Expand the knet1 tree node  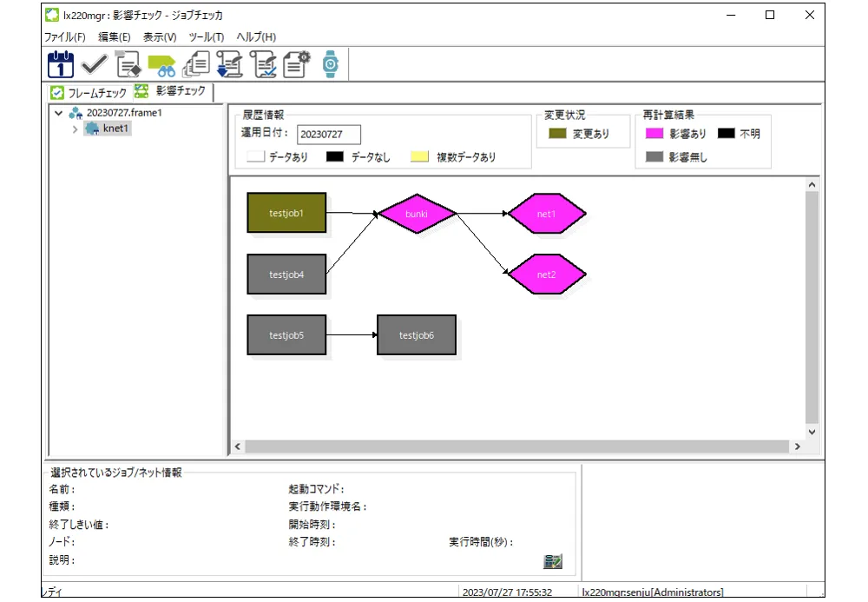click(75, 129)
